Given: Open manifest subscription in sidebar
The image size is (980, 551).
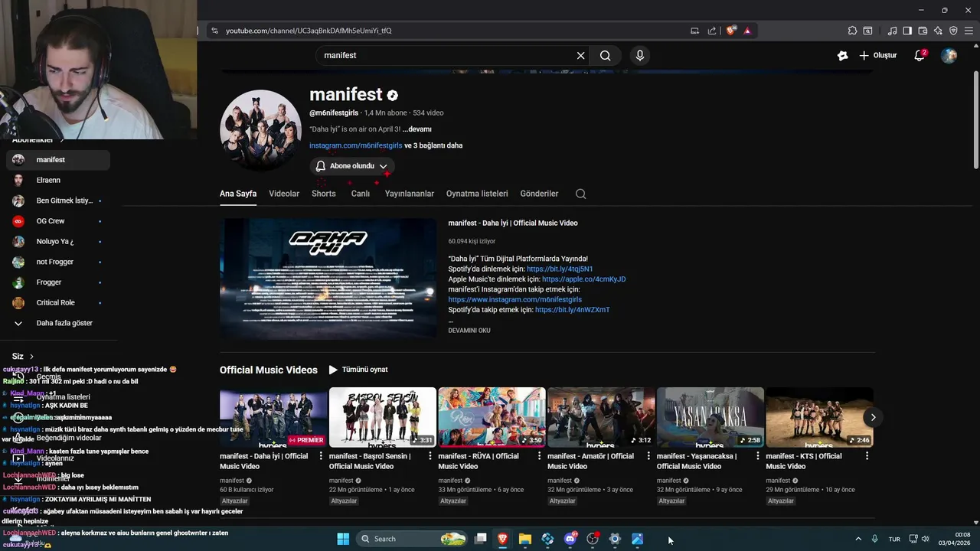Looking at the screenshot, I should 58,160.
